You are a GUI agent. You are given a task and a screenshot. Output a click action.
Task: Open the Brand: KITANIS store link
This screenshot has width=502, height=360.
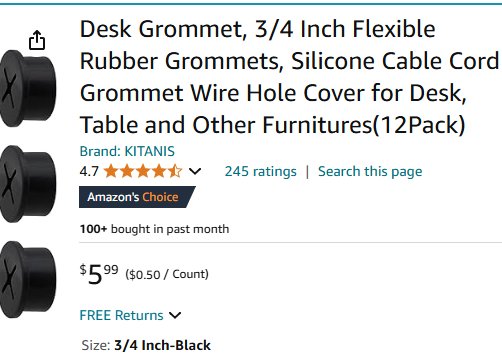pyautogui.click(x=127, y=151)
